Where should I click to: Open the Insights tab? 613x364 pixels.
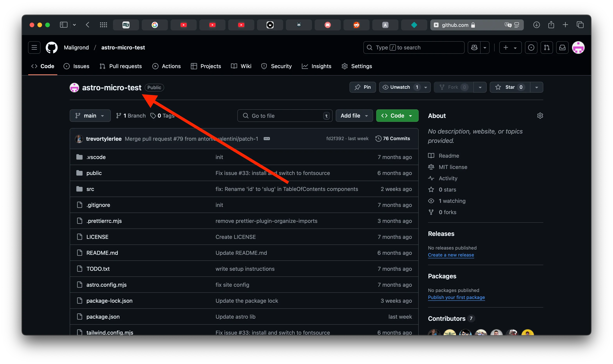coord(316,66)
